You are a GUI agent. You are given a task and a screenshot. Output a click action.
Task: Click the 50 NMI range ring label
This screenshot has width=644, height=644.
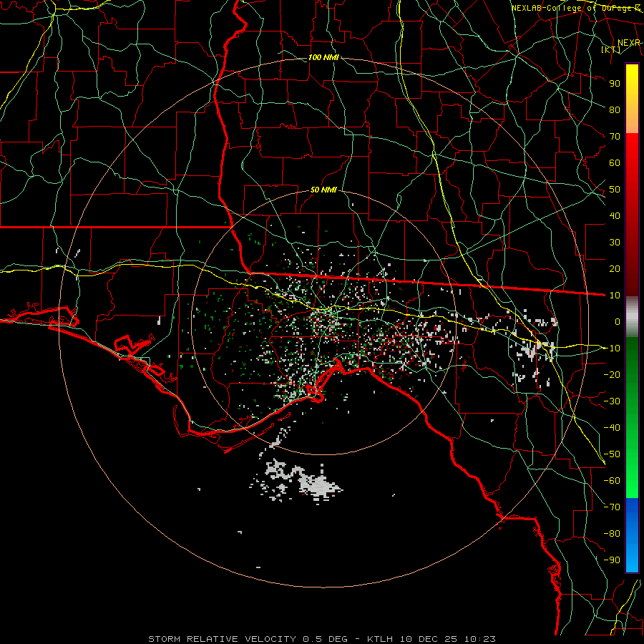[x=323, y=190]
